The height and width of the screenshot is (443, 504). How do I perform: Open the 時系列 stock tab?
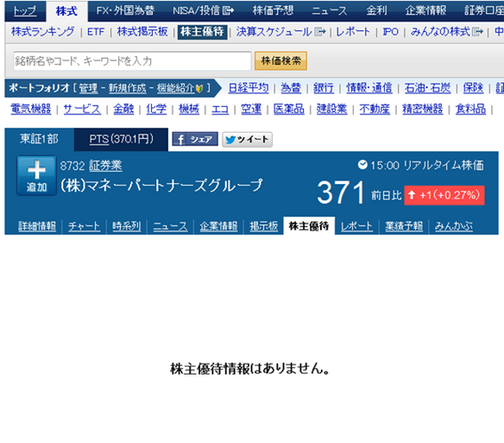[x=127, y=226]
